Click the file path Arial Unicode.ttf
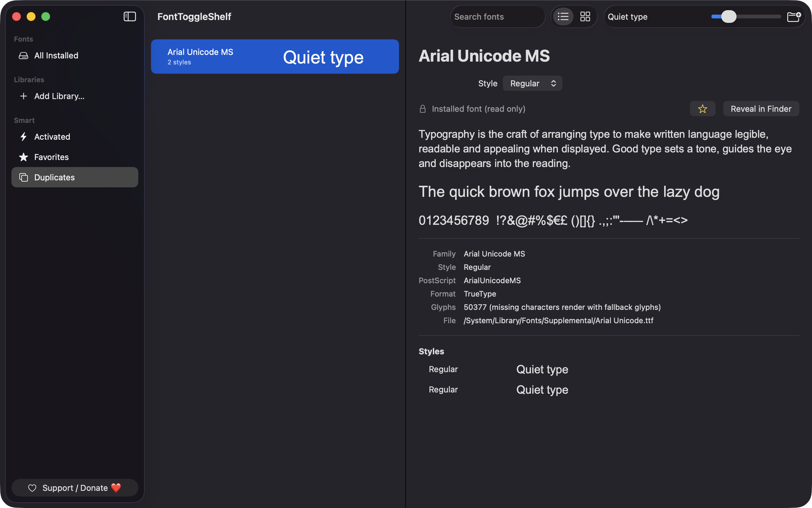This screenshot has height=508, width=812. (558, 321)
